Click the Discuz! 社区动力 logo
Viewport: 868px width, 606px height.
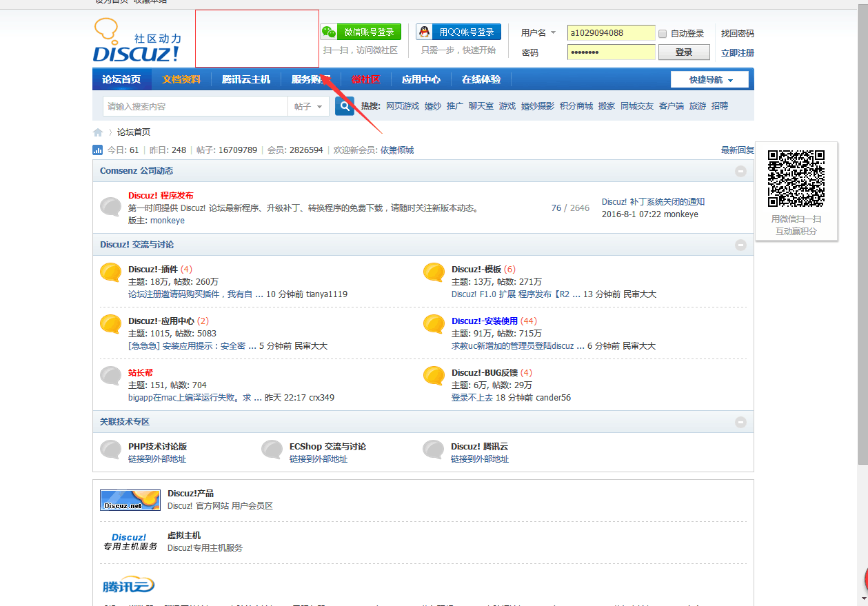(x=137, y=41)
